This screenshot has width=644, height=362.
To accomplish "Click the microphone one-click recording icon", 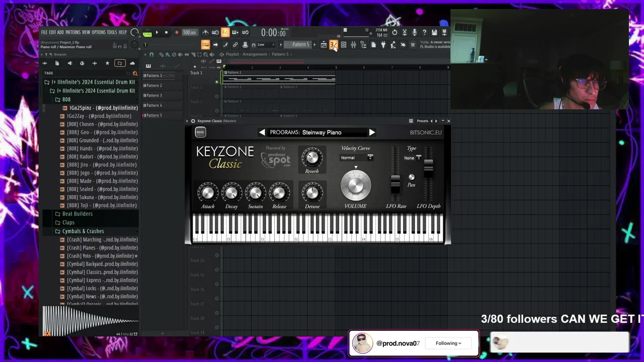I will [414, 33].
